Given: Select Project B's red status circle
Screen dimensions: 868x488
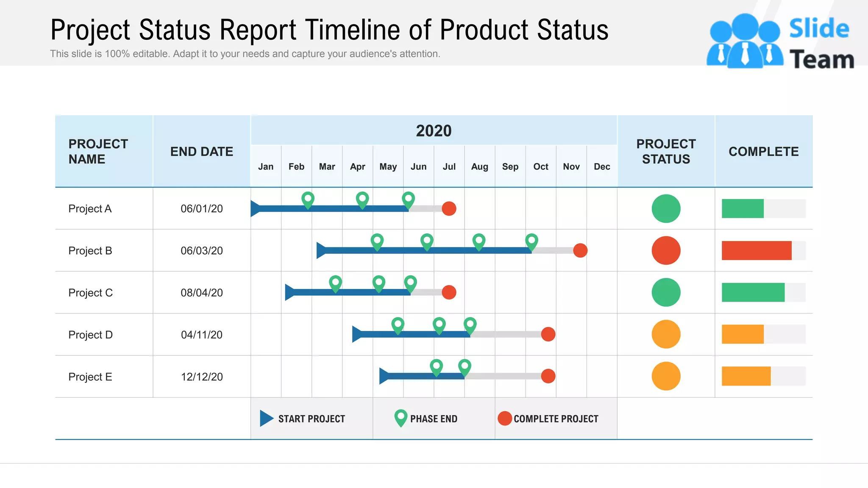Looking at the screenshot, I should click(666, 250).
